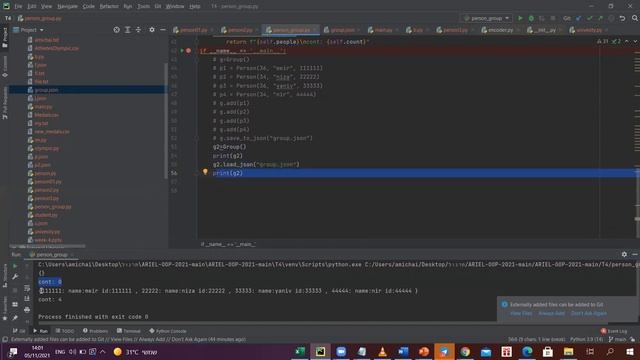Open the Problems tool window tab
The height and width of the screenshot is (360, 640).
click(95, 331)
